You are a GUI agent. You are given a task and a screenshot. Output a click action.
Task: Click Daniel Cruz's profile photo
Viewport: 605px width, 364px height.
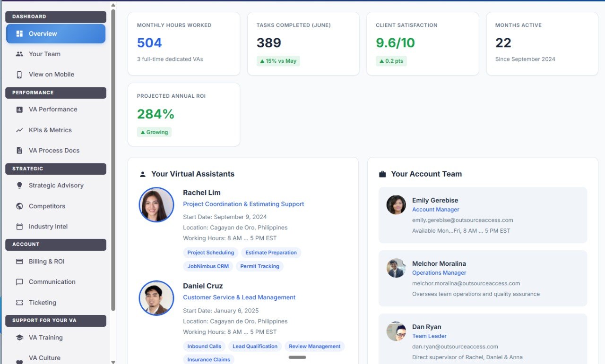[x=156, y=298]
